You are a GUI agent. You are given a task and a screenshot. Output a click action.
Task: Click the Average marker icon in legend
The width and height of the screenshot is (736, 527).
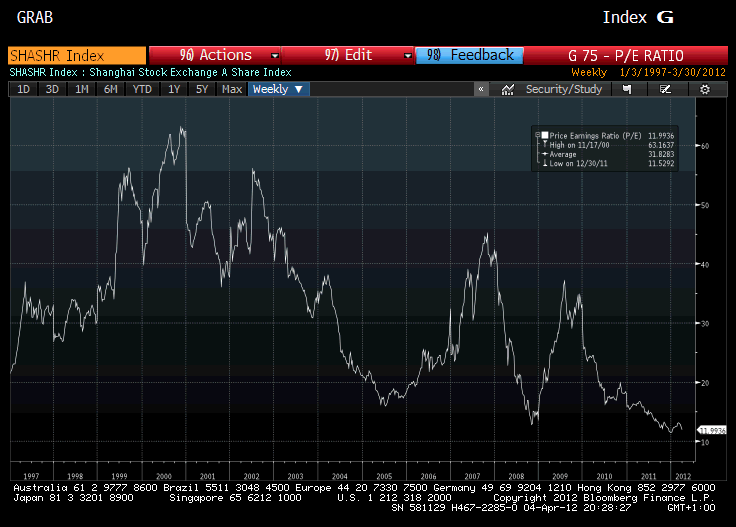click(x=545, y=154)
